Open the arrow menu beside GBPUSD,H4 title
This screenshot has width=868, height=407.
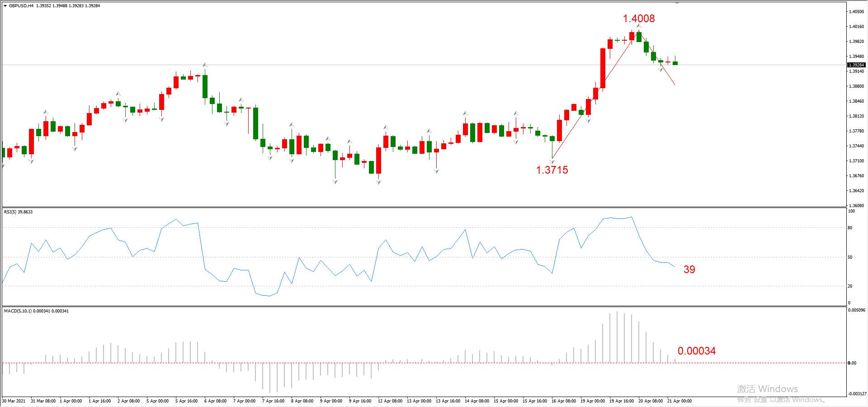(x=5, y=6)
